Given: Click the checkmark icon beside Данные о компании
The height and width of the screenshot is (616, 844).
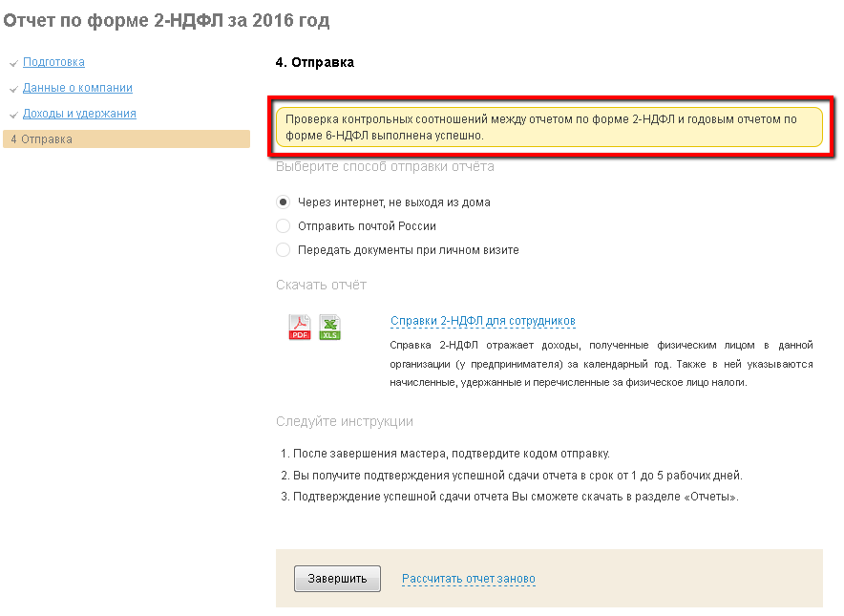Looking at the screenshot, I should (13, 89).
